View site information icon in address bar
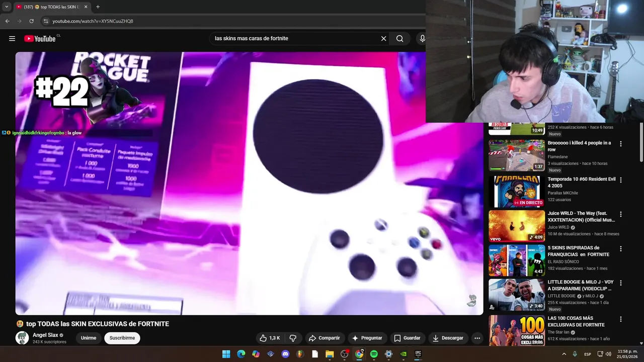644x362 pixels. 46,21
